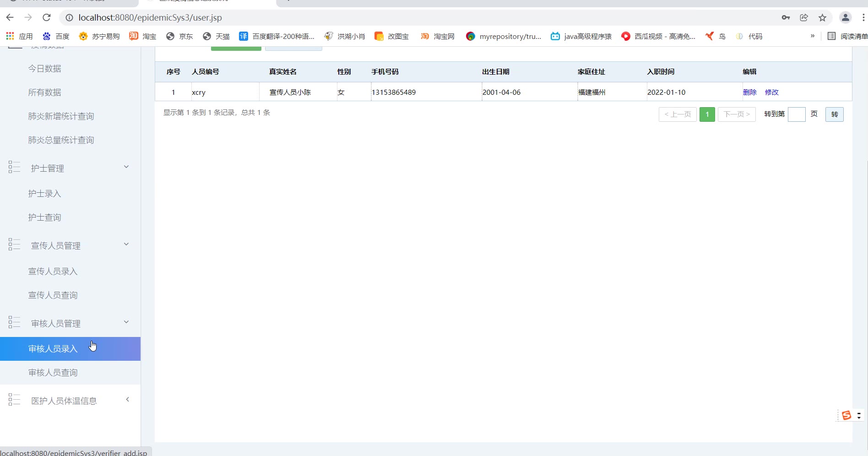The height and width of the screenshot is (456, 868).
Task: Open the myrepository bookmark
Action: click(x=503, y=36)
